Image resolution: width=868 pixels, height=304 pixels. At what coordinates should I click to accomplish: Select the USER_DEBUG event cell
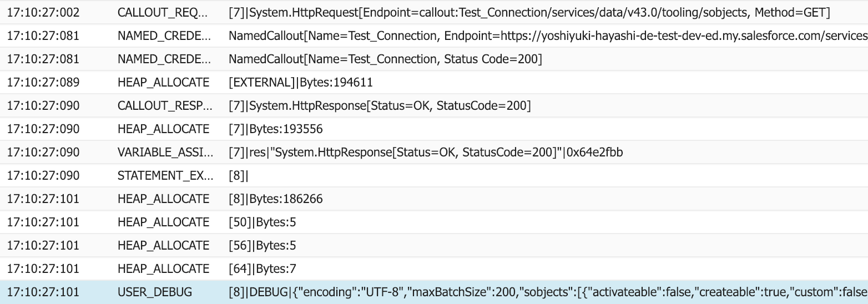coord(155,292)
